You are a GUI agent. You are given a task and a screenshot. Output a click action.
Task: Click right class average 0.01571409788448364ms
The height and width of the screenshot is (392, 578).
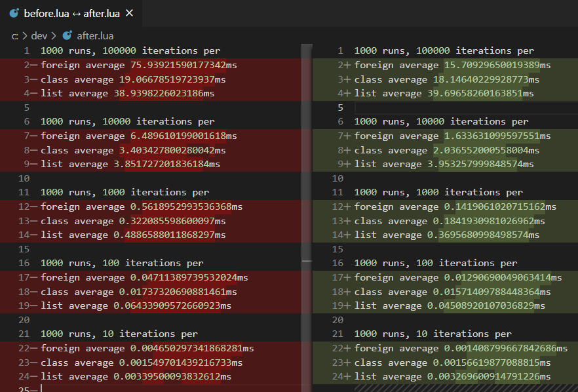click(452, 292)
